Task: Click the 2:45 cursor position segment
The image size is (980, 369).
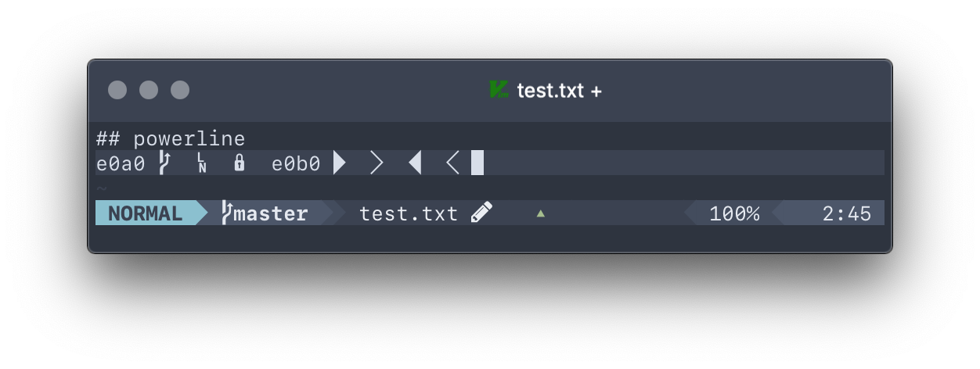Action: pos(846,213)
